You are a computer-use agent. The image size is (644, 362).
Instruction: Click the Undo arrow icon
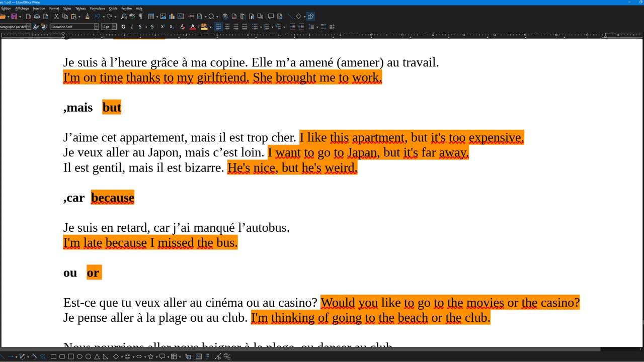tap(98, 17)
